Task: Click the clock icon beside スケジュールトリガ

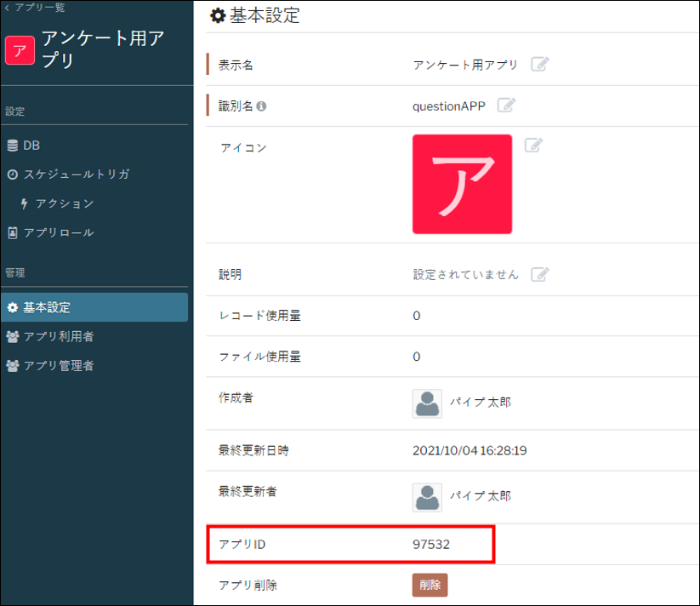Action: pyautogui.click(x=13, y=174)
